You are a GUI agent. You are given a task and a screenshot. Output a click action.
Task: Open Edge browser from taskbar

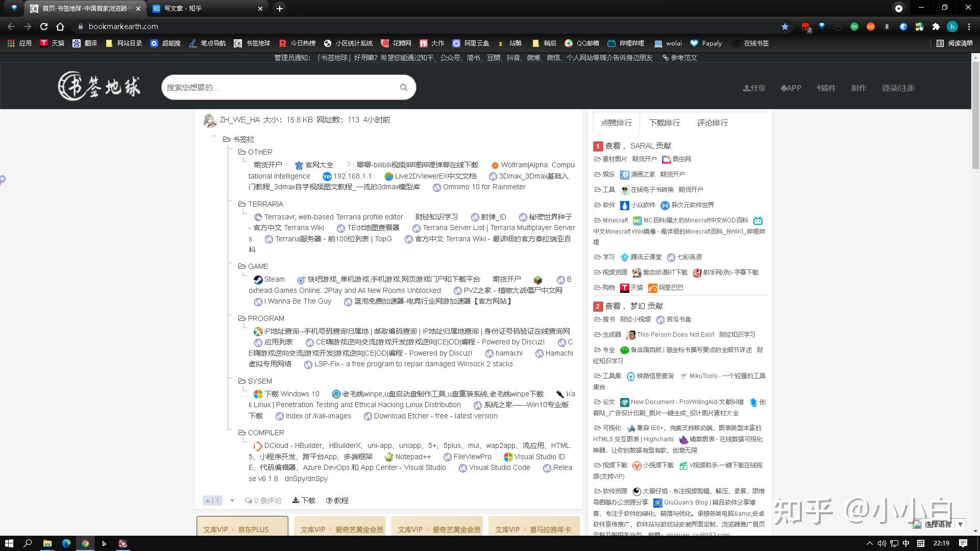[66, 543]
